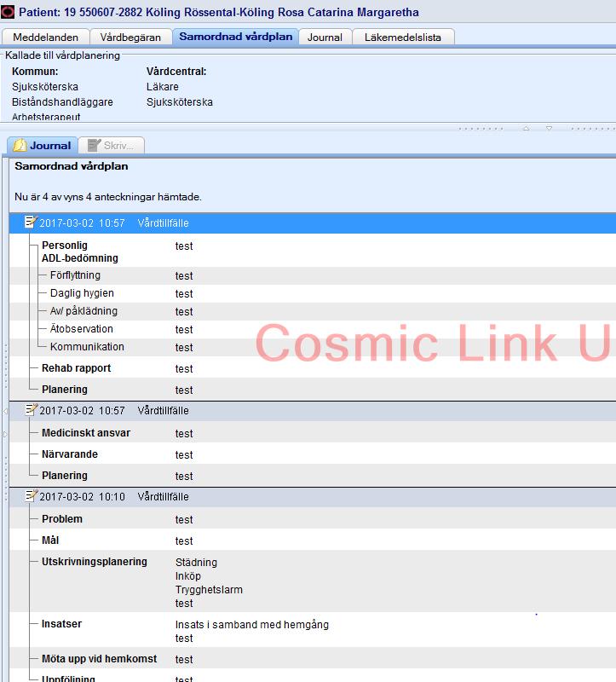Image resolution: width=616 pixels, height=682 pixels.
Task: Click note icon of second 10:57 entry
Action: (31, 410)
